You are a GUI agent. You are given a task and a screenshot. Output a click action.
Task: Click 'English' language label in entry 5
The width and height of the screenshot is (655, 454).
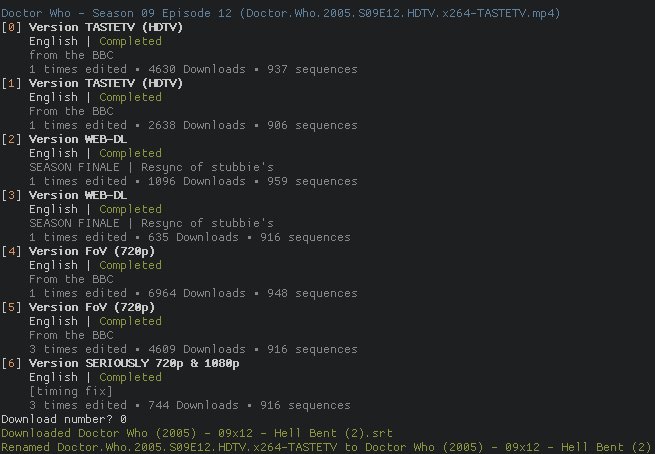pyautogui.click(x=53, y=321)
